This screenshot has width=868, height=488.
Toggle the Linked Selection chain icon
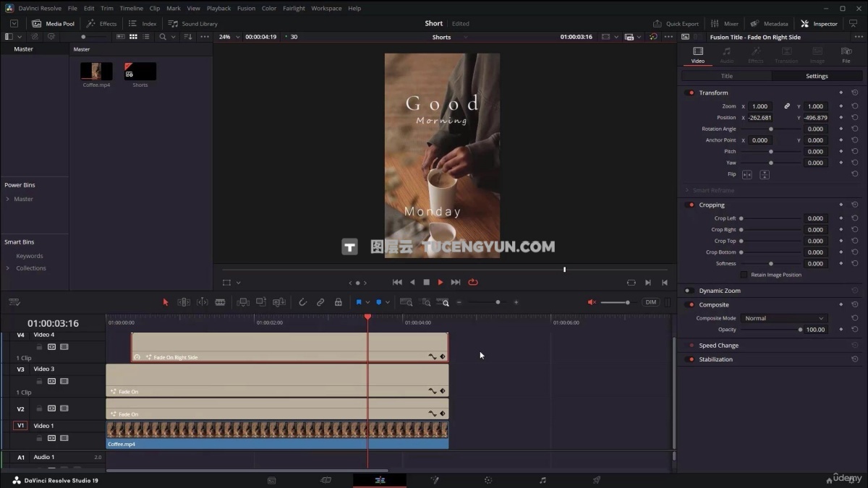(320, 302)
